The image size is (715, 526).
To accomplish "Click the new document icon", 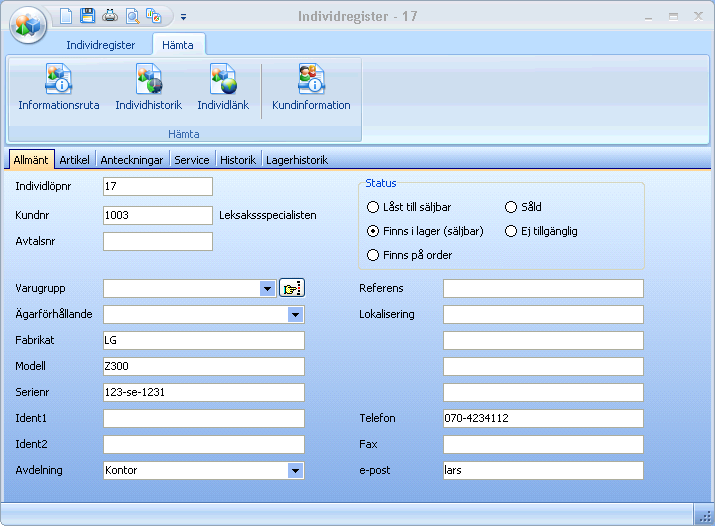I will click(x=66, y=16).
